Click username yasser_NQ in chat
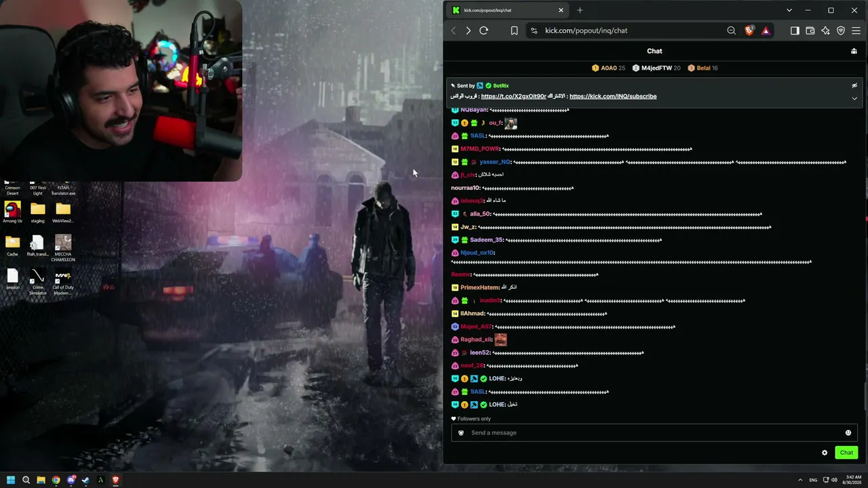 point(495,162)
